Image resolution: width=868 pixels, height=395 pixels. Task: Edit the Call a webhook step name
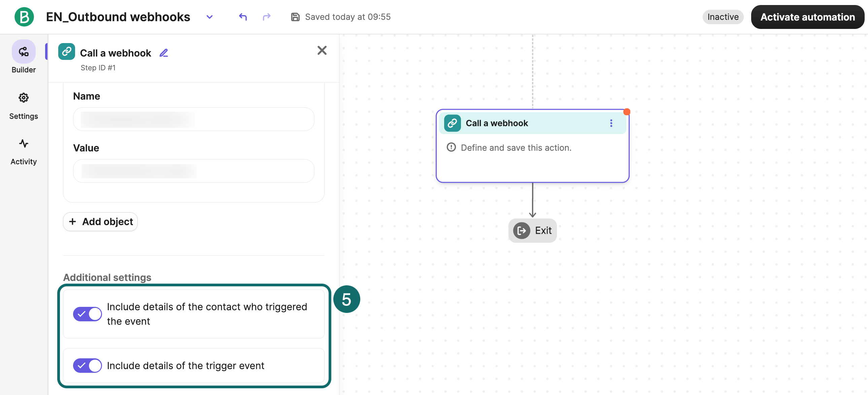click(x=164, y=53)
